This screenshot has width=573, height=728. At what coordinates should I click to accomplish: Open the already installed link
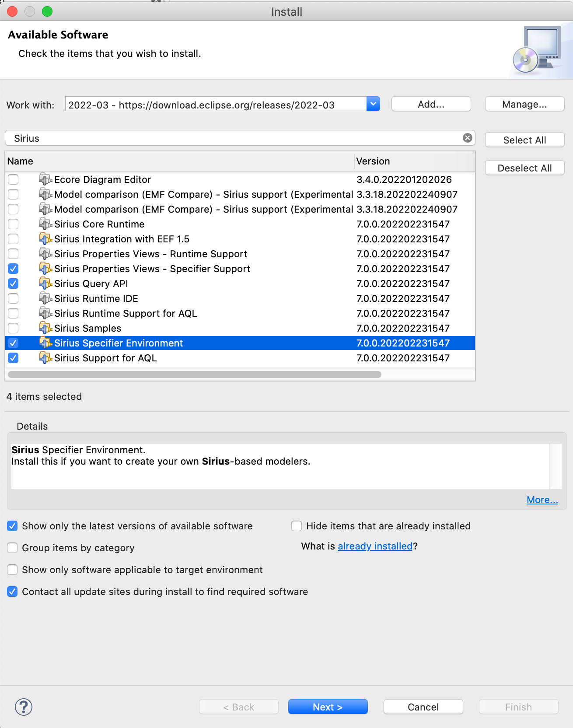point(375,546)
